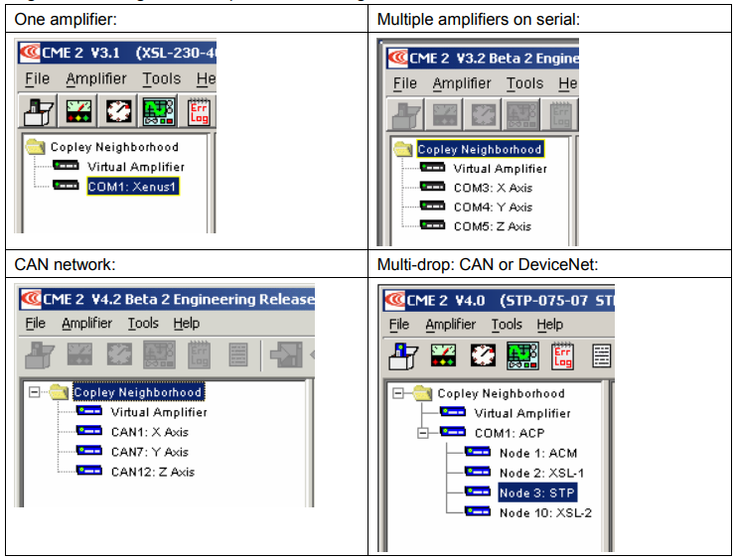Screen dimensions: 736x560
Task: Select Node 3: STP in tree
Action: pyautogui.click(x=537, y=492)
